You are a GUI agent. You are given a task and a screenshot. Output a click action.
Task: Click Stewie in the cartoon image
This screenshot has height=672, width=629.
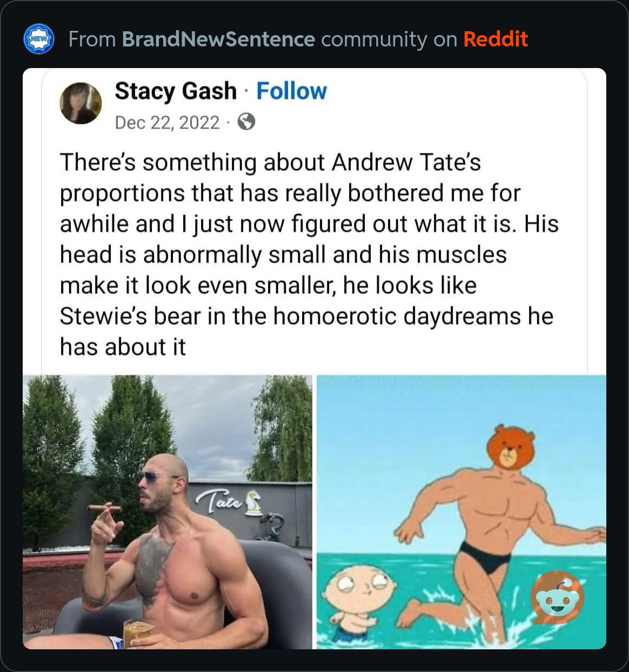coord(353,600)
